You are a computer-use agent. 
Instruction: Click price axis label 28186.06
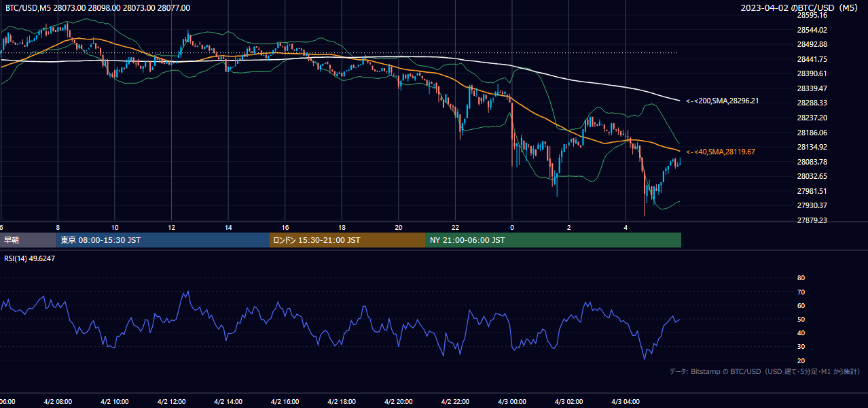coord(812,133)
